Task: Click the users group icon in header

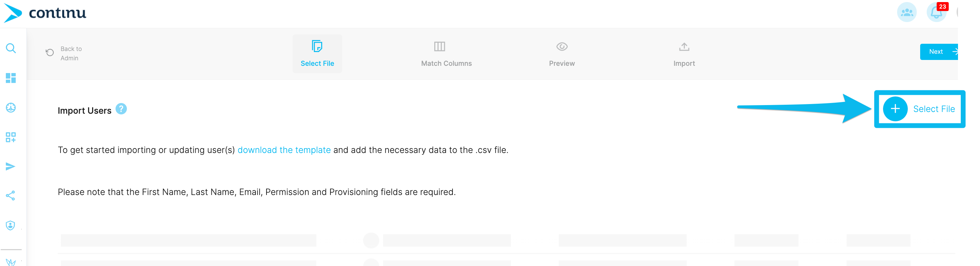Action: (907, 12)
